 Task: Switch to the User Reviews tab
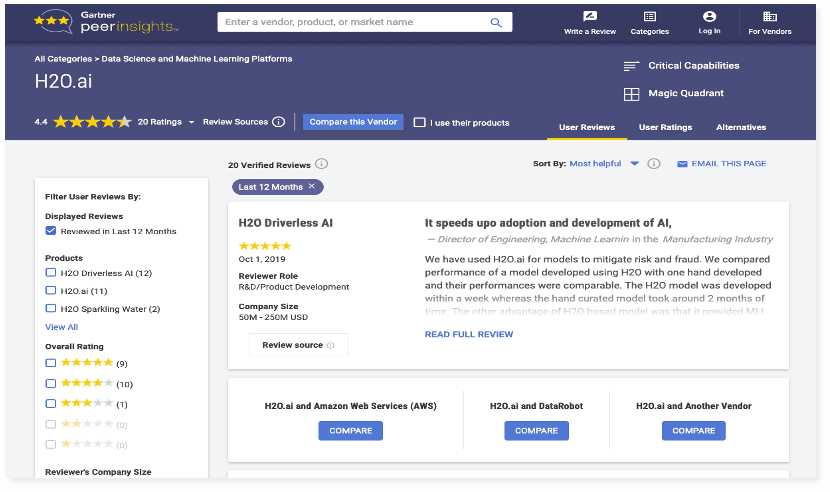pyautogui.click(x=587, y=127)
